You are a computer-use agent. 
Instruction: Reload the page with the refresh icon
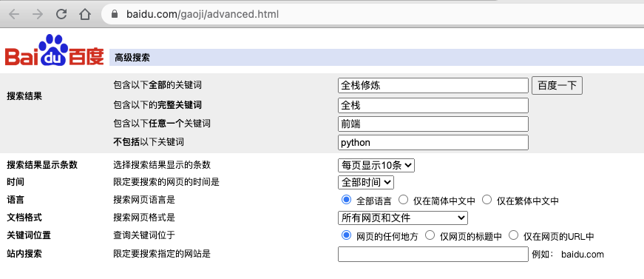pos(61,14)
